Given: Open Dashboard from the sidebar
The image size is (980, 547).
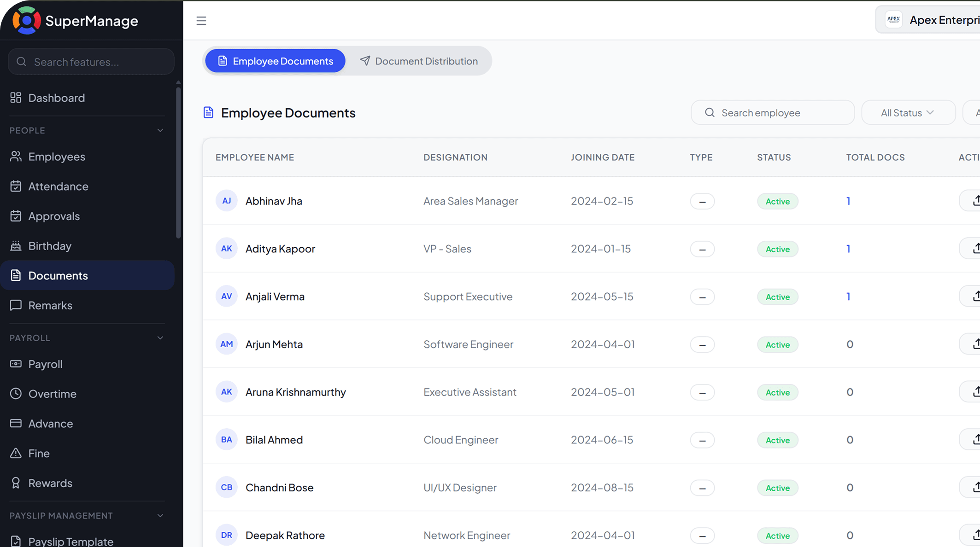Looking at the screenshot, I should click(x=87, y=98).
